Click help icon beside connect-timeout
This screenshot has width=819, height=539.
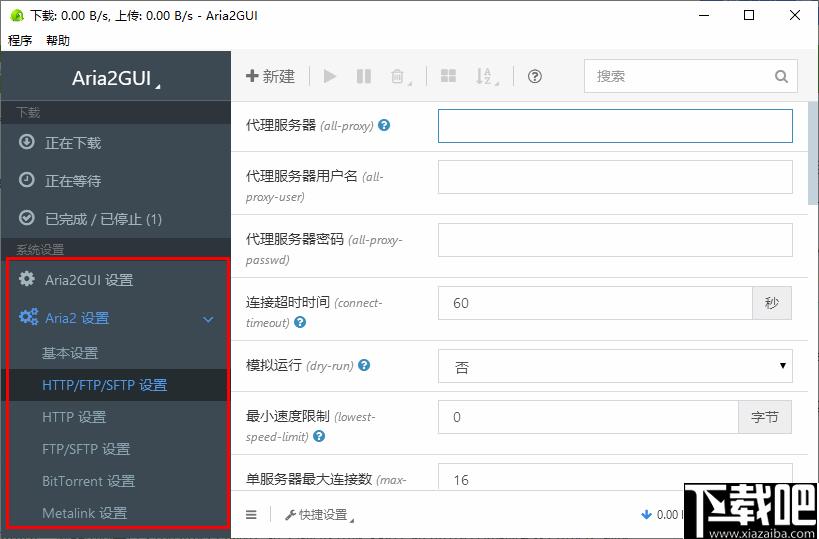[300, 322]
